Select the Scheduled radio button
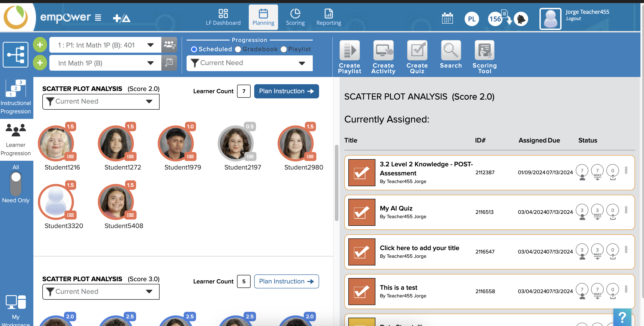Image resolution: width=644 pixels, height=326 pixels. tap(194, 49)
